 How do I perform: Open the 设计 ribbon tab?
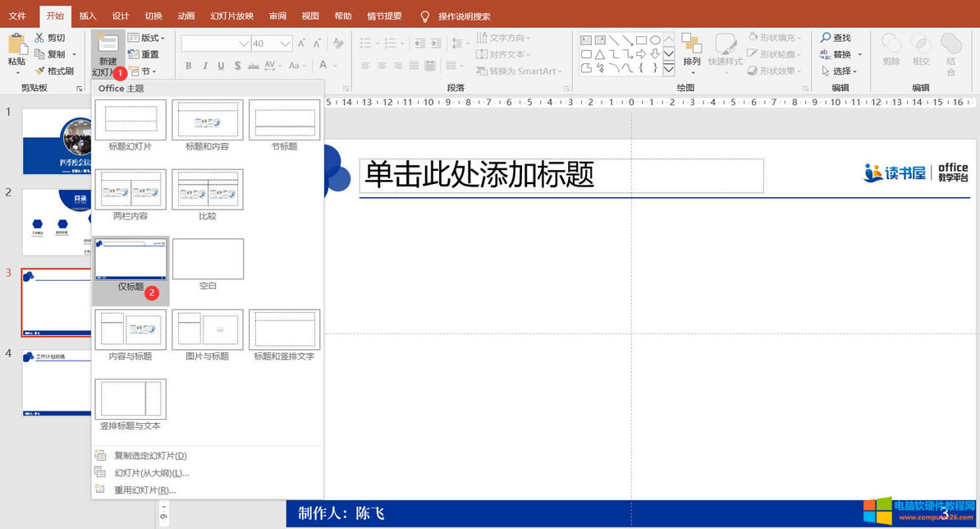[x=121, y=15]
